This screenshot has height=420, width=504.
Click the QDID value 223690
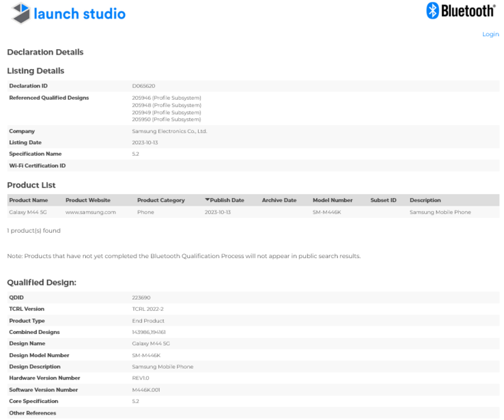tap(141, 298)
